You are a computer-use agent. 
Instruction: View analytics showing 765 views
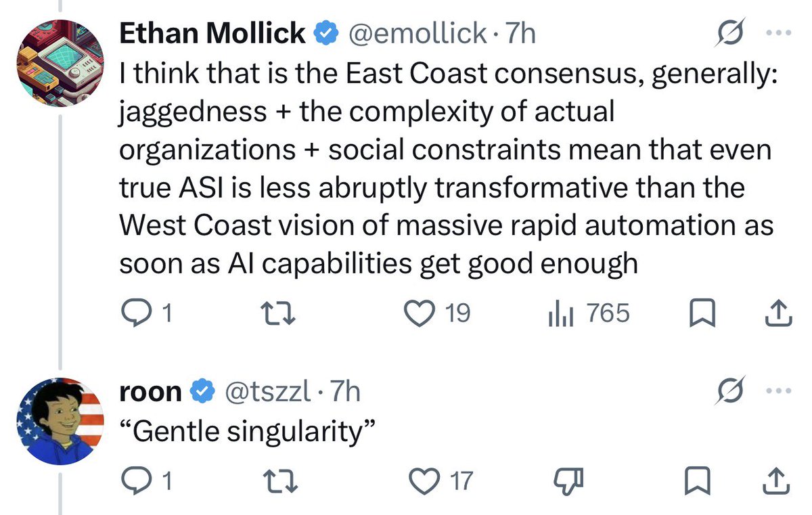pos(587,314)
